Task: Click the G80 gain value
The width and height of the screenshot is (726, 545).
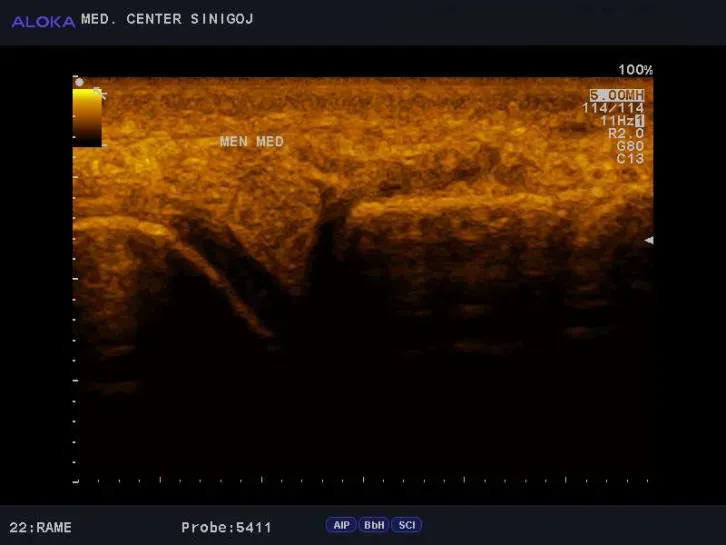Action: 630,146
